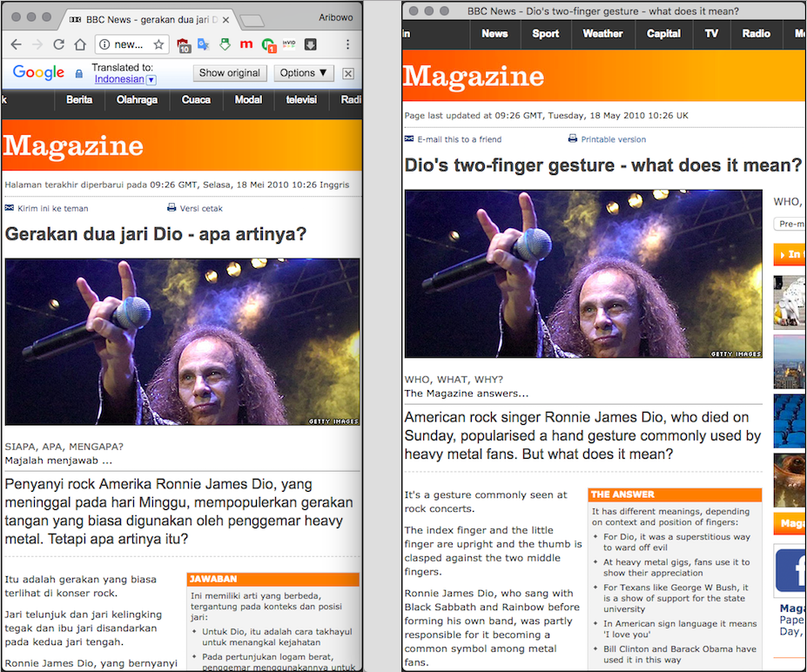Close the Google translate bar
Screen dimensions: 807x672
pyautogui.click(x=348, y=74)
